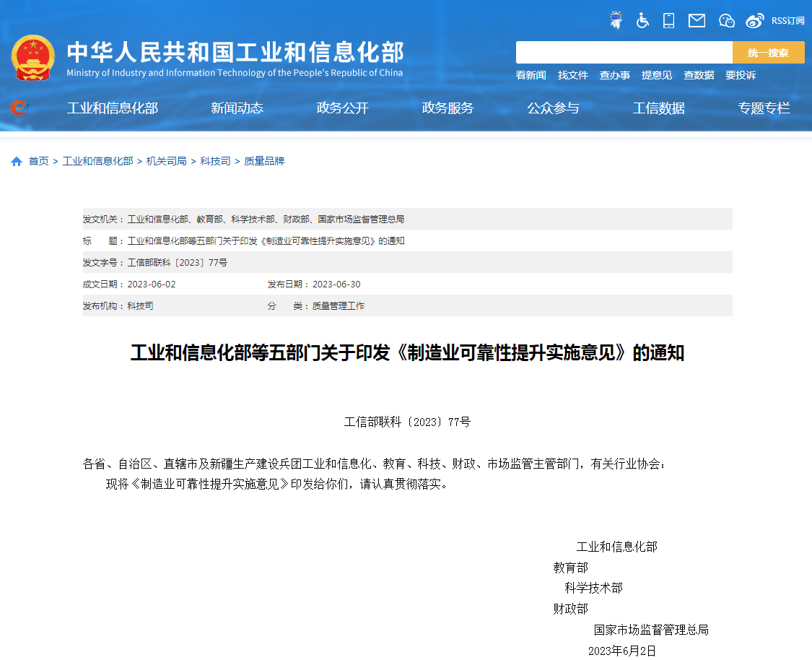Open the 新闻动态 menu item
Image resolution: width=812 pixels, height=660 pixels.
237,108
